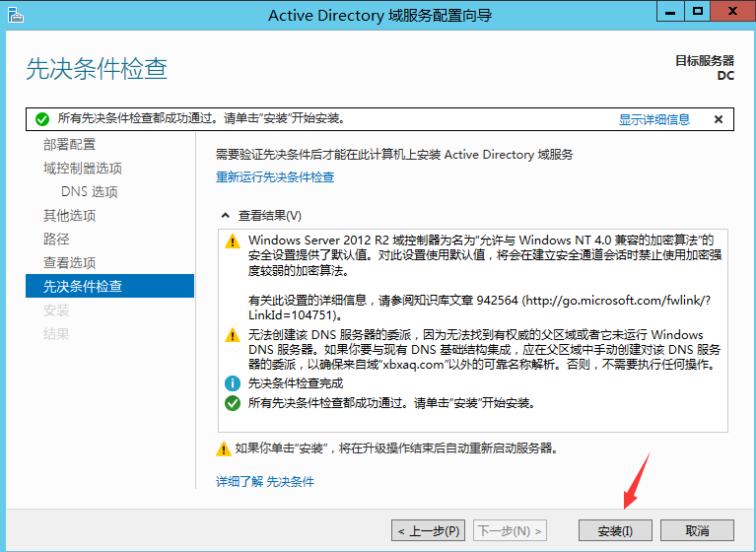Open 查看选项 step in sidebar
Screen dimensions: 756x552
[x=69, y=262]
